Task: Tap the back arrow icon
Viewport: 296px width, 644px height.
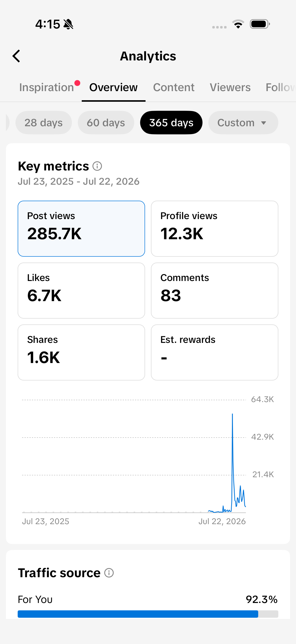Action: (x=16, y=56)
